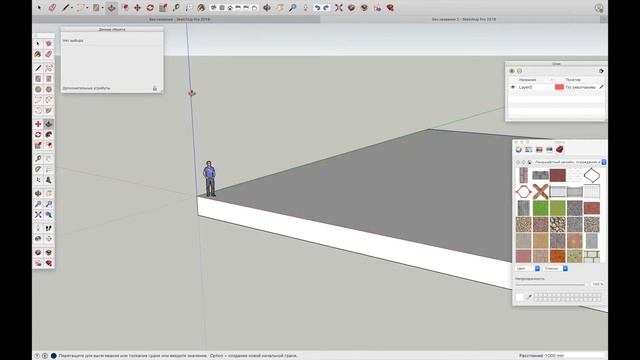640x360 pixels.
Task: Toggle the lock icon in Entity Info panel
Action: 155,88
